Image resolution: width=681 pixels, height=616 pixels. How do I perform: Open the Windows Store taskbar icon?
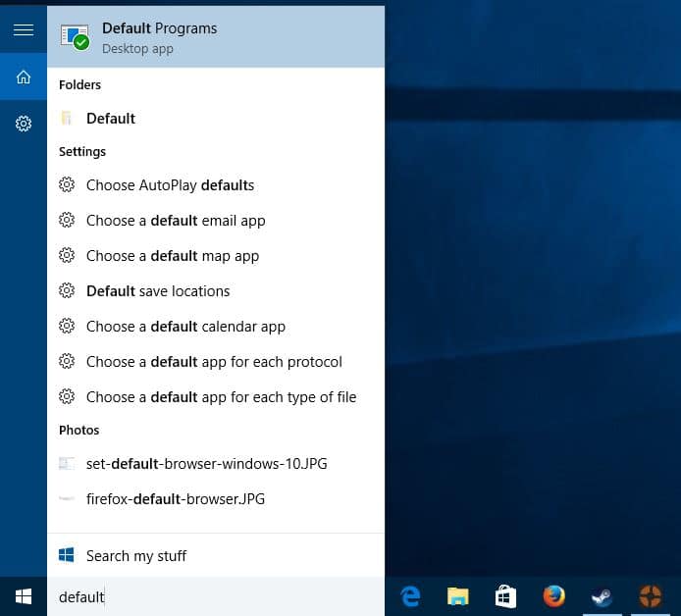pos(505,596)
